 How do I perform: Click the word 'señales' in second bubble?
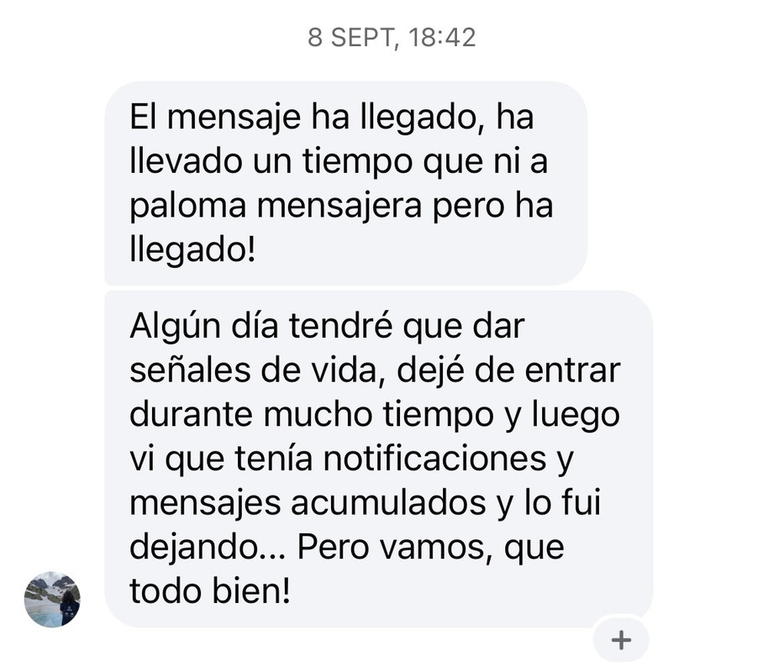190,370
